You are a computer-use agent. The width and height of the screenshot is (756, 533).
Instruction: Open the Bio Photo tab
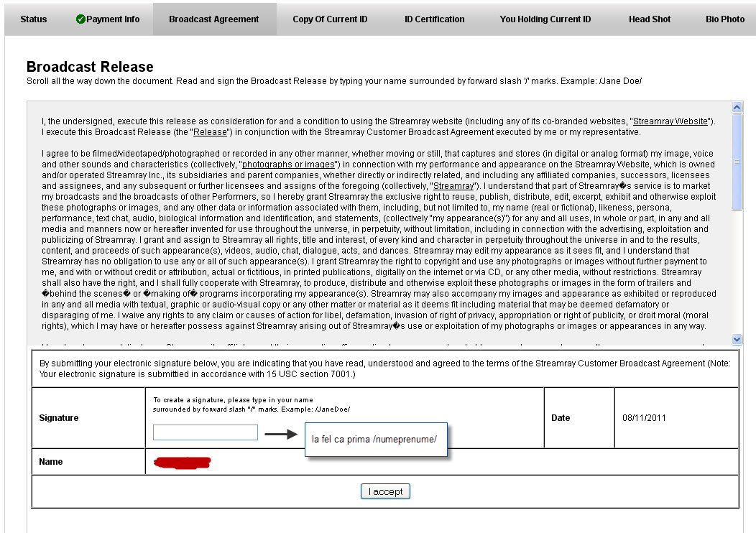pos(724,19)
